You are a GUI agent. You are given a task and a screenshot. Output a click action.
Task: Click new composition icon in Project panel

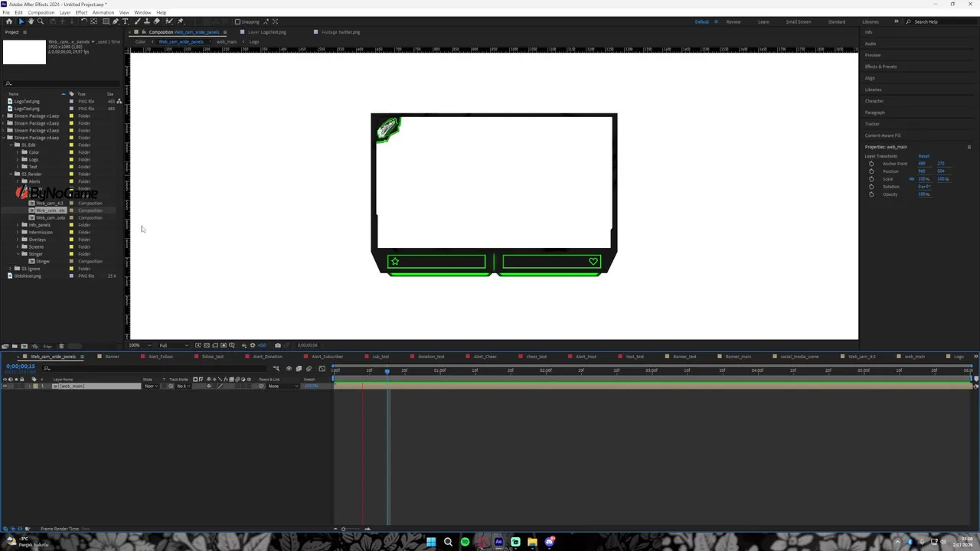(24, 347)
